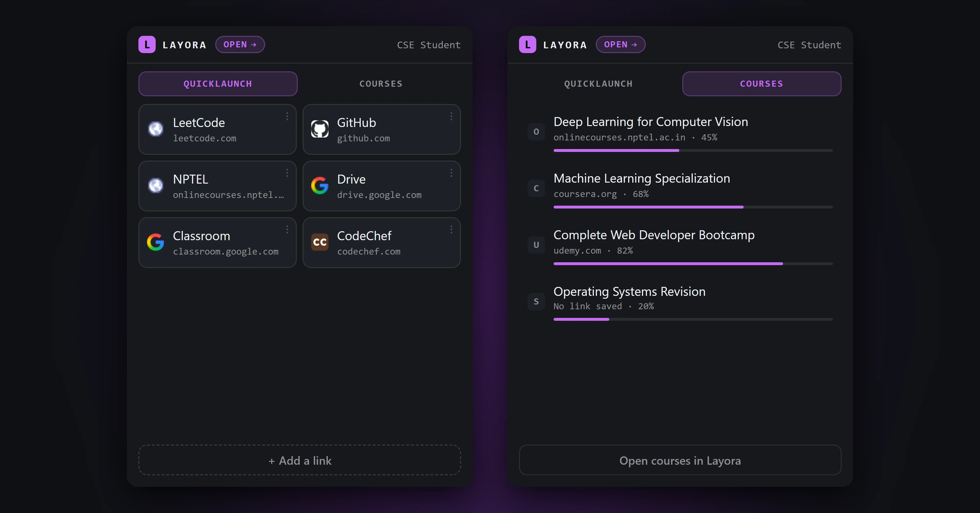
Task: Click the codechef.com URL text
Action: (369, 252)
